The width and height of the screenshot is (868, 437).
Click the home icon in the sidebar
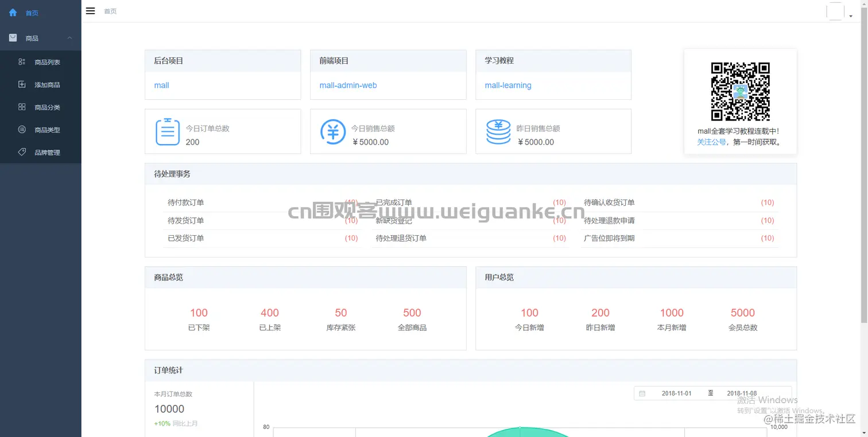13,12
